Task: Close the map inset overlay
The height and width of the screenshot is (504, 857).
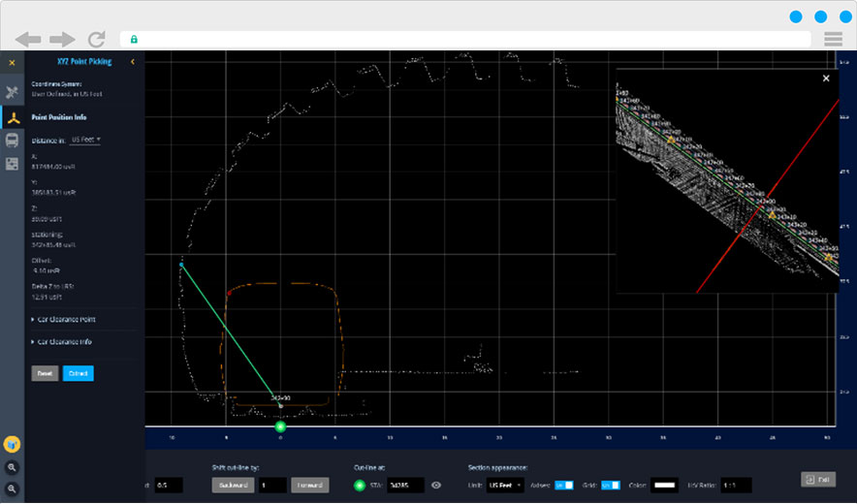Action: point(826,79)
